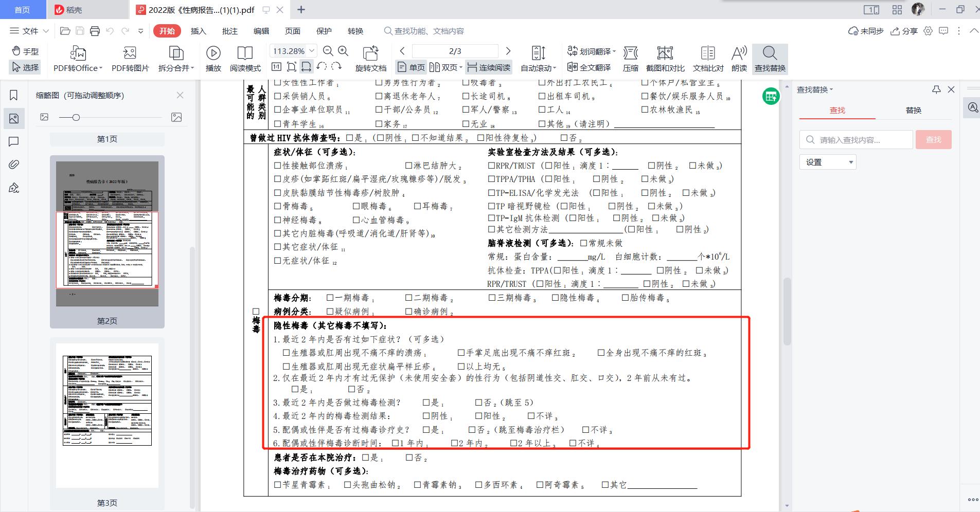Go to the next page arrow
Image resolution: width=980 pixels, height=512 pixels.
coord(508,51)
